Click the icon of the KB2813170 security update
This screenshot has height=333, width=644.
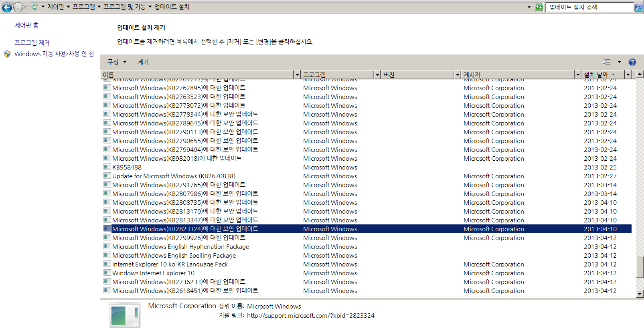point(107,211)
